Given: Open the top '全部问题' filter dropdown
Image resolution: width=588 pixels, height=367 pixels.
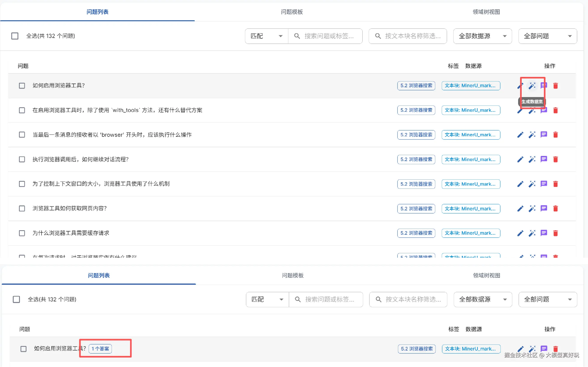Looking at the screenshot, I should 547,36.
